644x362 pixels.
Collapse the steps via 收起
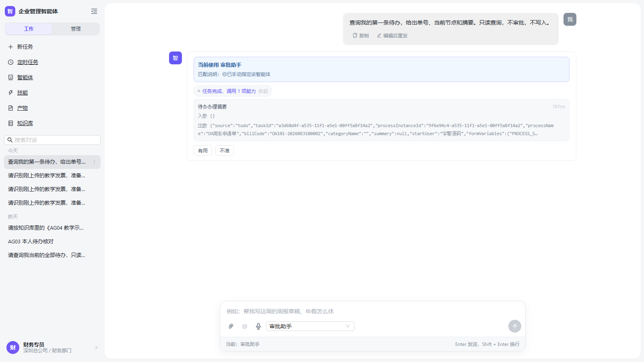pyautogui.click(x=263, y=91)
